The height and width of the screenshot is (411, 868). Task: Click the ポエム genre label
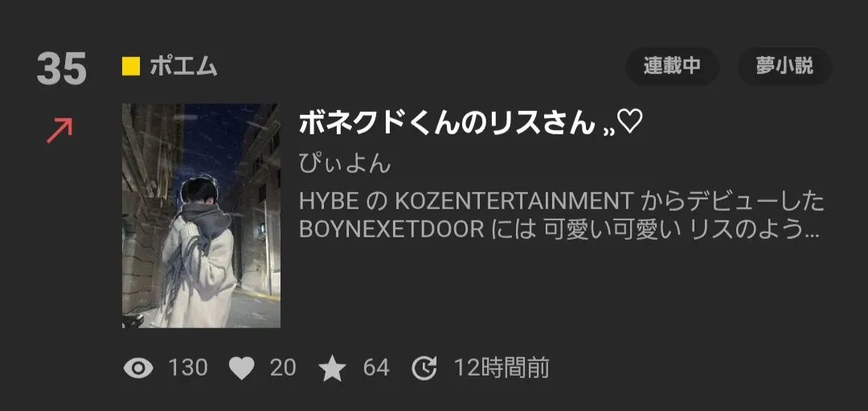(183, 67)
